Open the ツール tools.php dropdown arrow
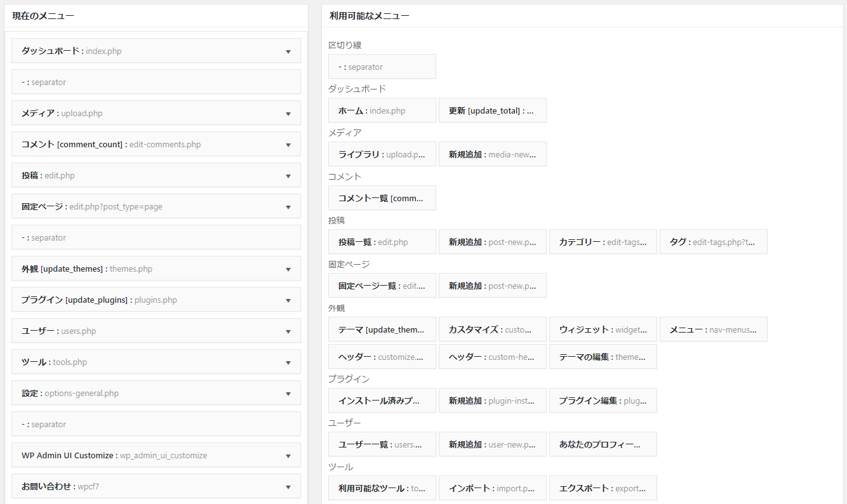This screenshot has width=847, height=504. [x=288, y=362]
